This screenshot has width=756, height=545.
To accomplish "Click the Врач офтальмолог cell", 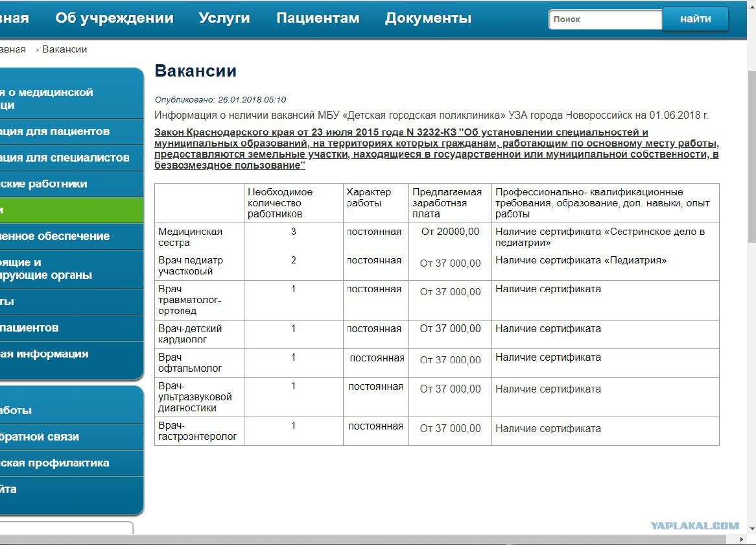I will [x=199, y=363].
